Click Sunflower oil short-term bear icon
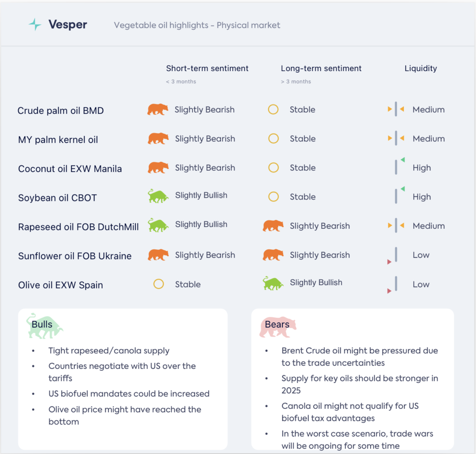The height and width of the screenshot is (454, 476). point(158,255)
